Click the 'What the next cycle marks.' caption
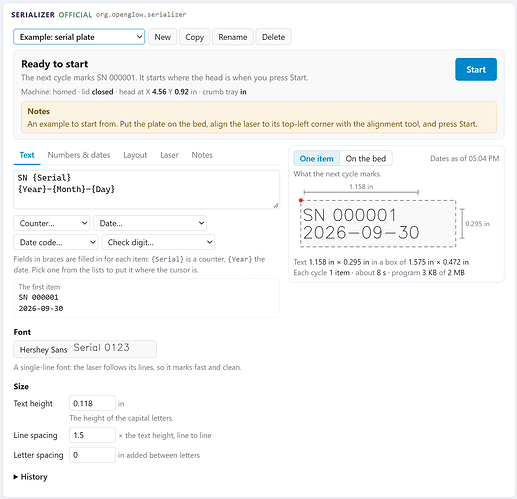This screenshot has height=499, width=517. pyautogui.click(x=337, y=174)
